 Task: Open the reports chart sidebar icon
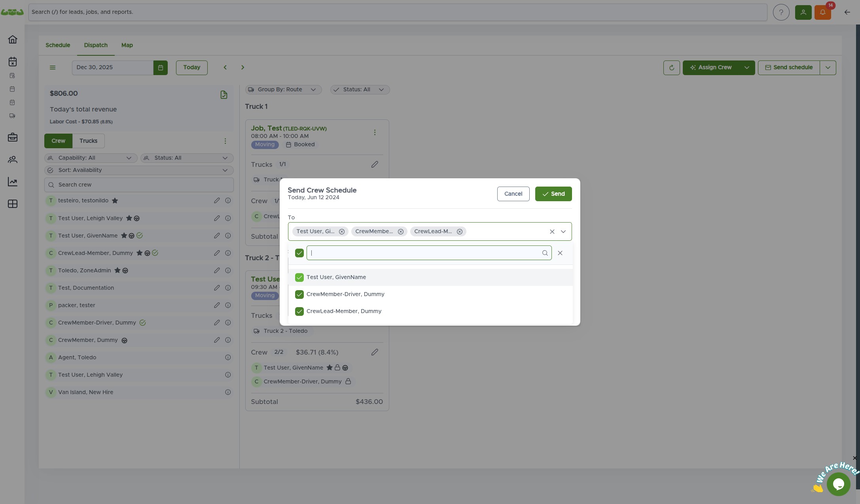(13, 182)
